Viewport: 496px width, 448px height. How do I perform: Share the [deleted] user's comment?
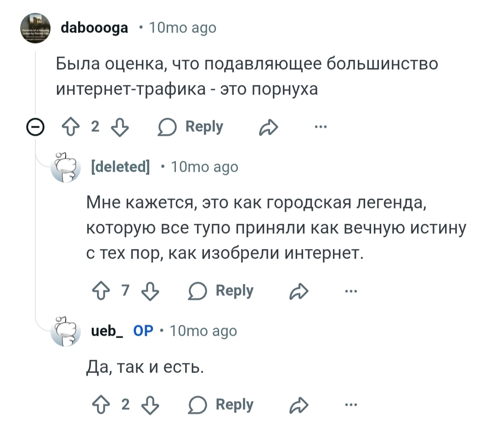click(x=299, y=291)
